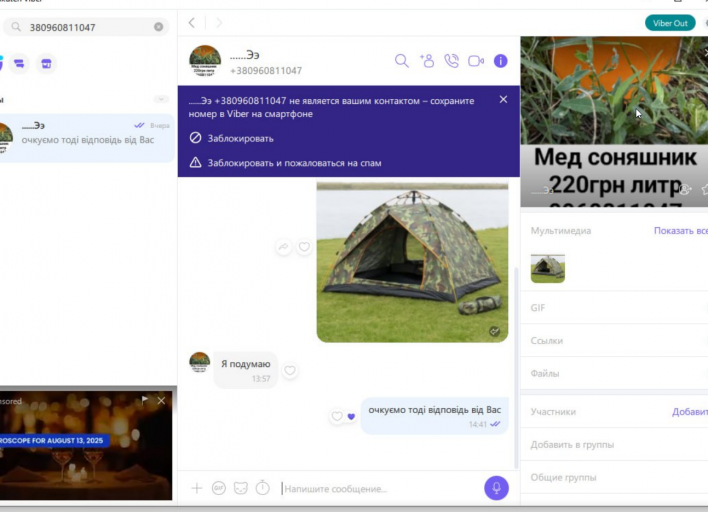
Task: Click the phone number +380960811047 in the header
Action: coord(266,71)
